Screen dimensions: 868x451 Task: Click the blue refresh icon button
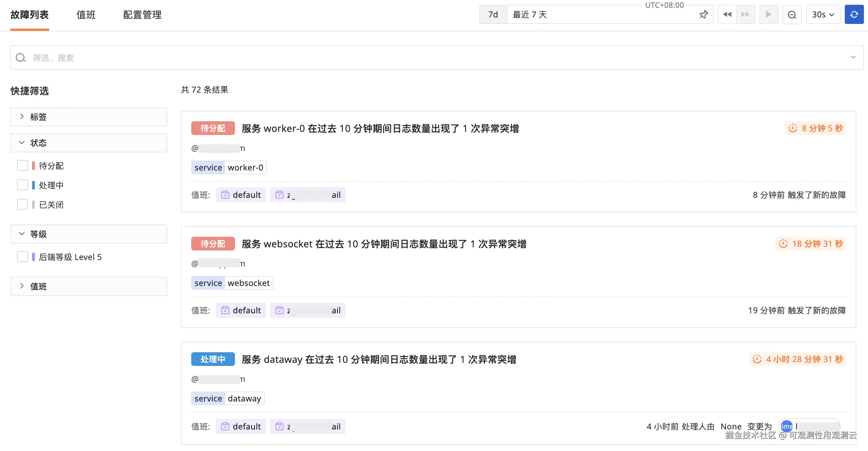tap(854, 15)
